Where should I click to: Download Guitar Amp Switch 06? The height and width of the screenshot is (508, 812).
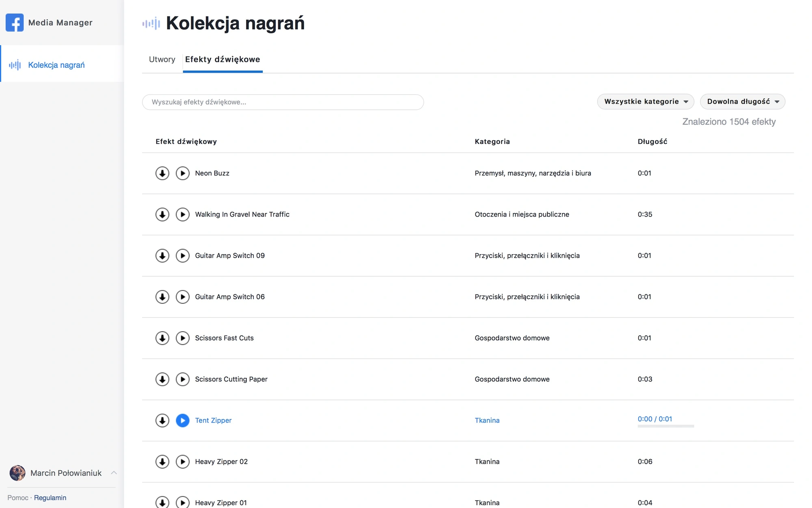coord(162,297)
